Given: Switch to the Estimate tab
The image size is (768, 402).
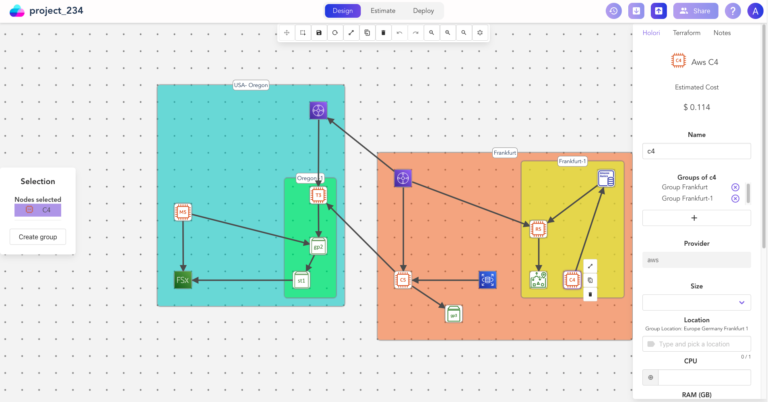Looking at the screenshot, I should click(x=383, y=11).
